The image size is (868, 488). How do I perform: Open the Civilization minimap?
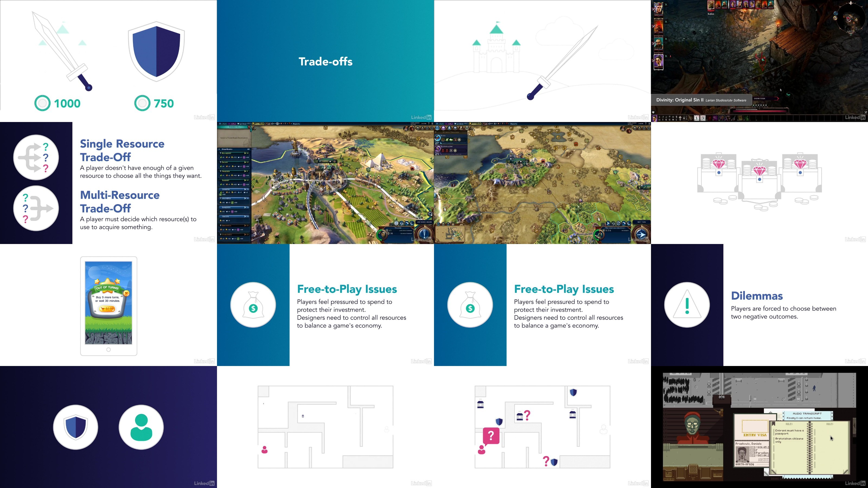pos(450,234)
